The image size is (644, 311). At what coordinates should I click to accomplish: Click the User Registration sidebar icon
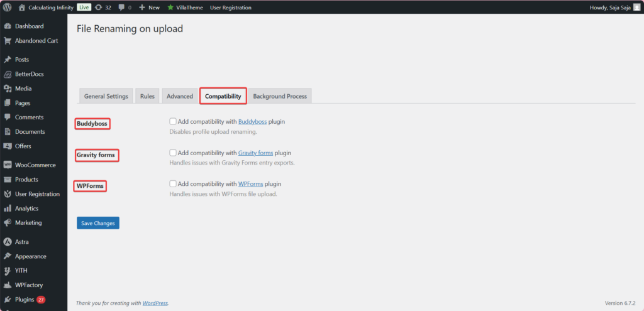pos(8,194)
